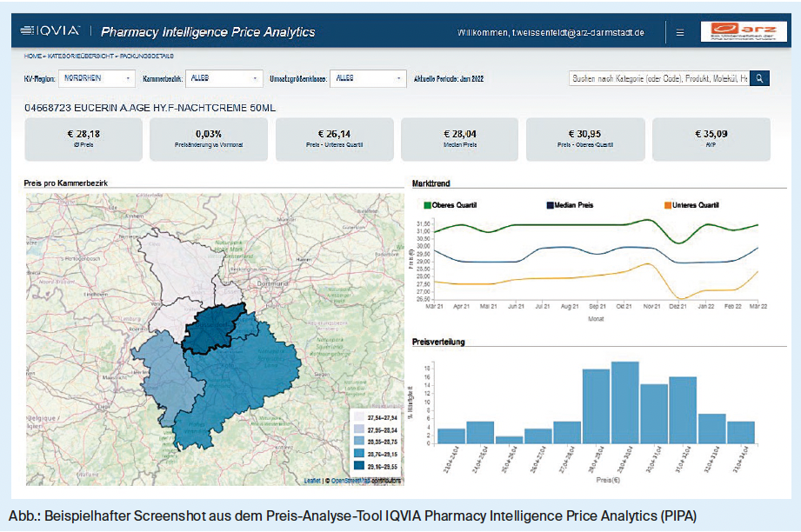This screenshot has height=532, width=801.
Task: Click the 27,95–28,34 map legend swatch
Action: (x=359, y=430)
